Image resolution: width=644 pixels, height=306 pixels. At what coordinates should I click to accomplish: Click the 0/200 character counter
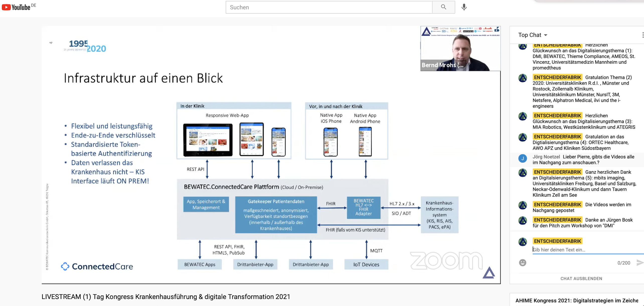(624, 263)
